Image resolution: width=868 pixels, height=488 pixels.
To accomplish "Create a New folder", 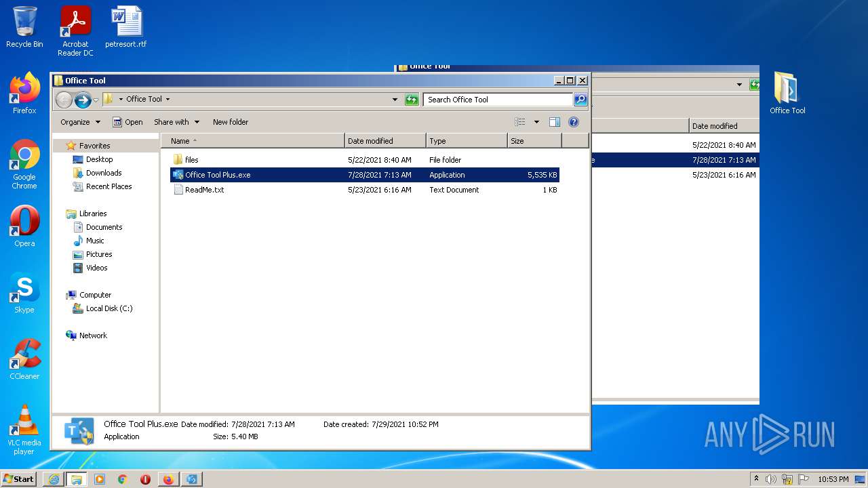I will pos(231,122).
